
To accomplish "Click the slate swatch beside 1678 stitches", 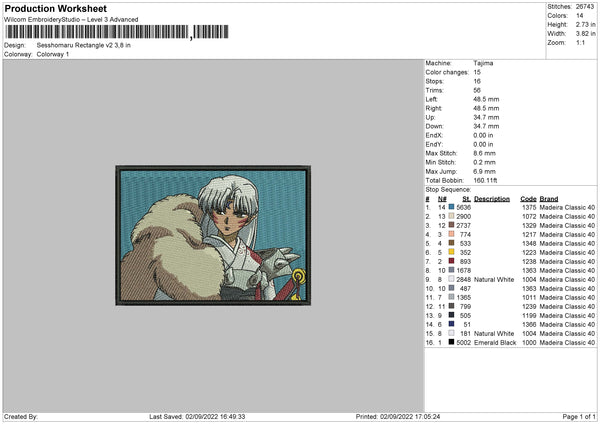I will pos(452,270).
